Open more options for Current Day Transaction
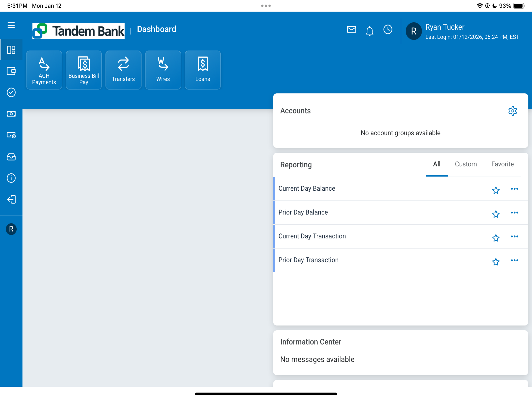 514,236
